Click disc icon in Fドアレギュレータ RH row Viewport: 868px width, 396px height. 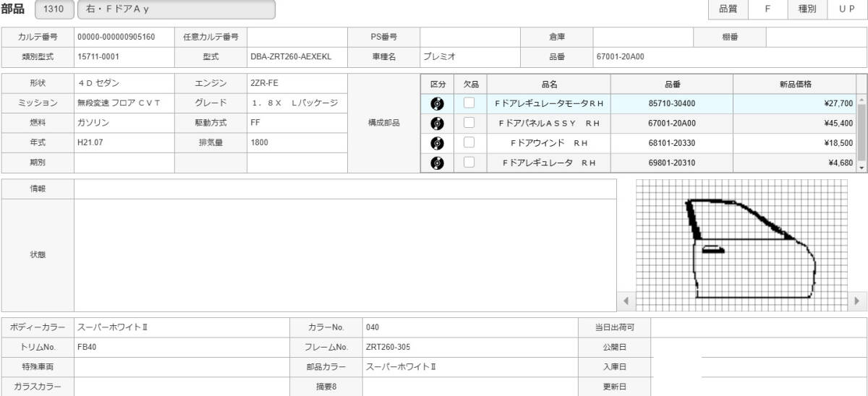(x=437, y=163)
